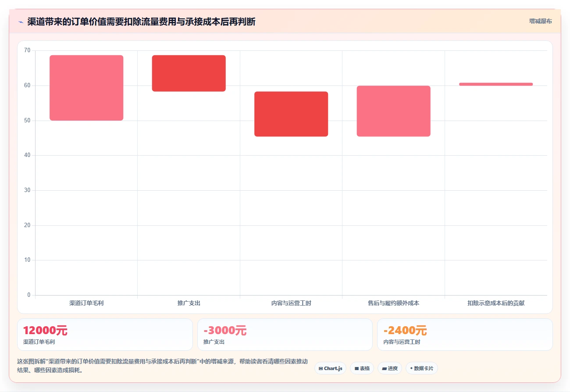Click the 售后与履约额外成本 pink bar

[393, 111]
